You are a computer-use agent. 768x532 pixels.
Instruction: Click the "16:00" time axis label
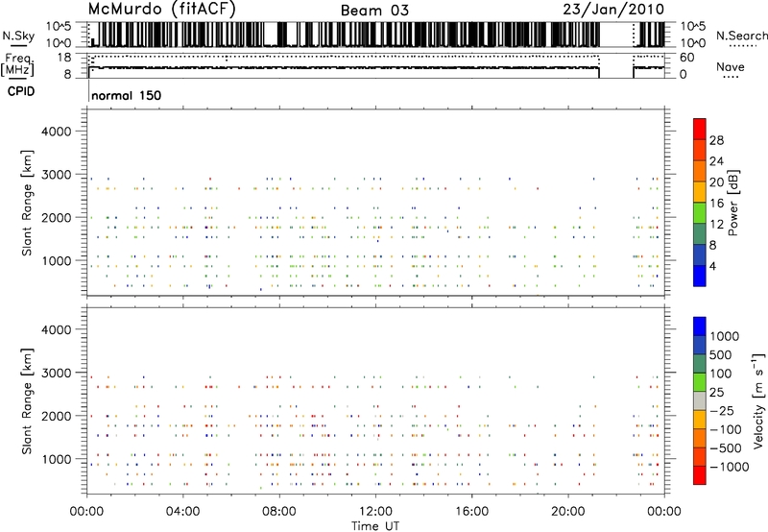(x=471, y=512)
